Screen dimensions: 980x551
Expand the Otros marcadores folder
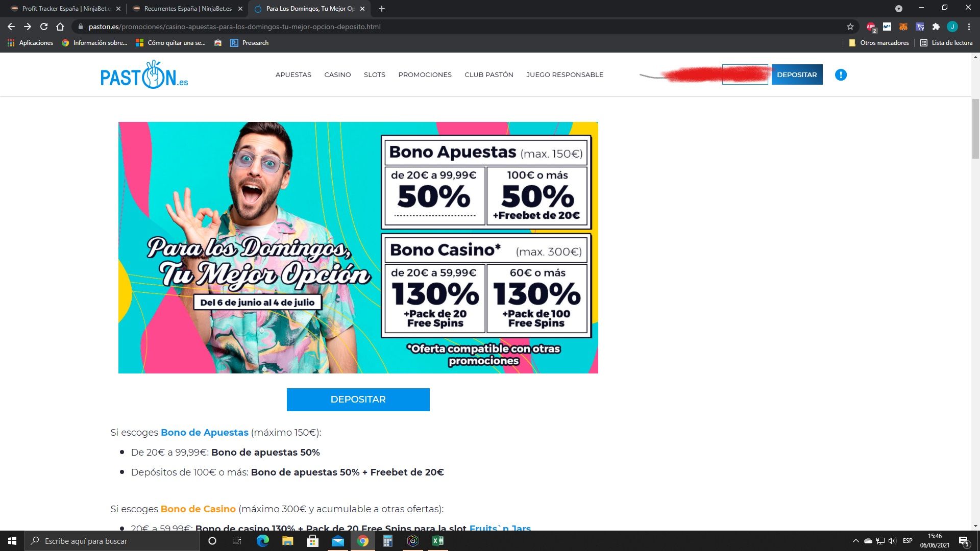pyautogui.click(x=878, y=43)
